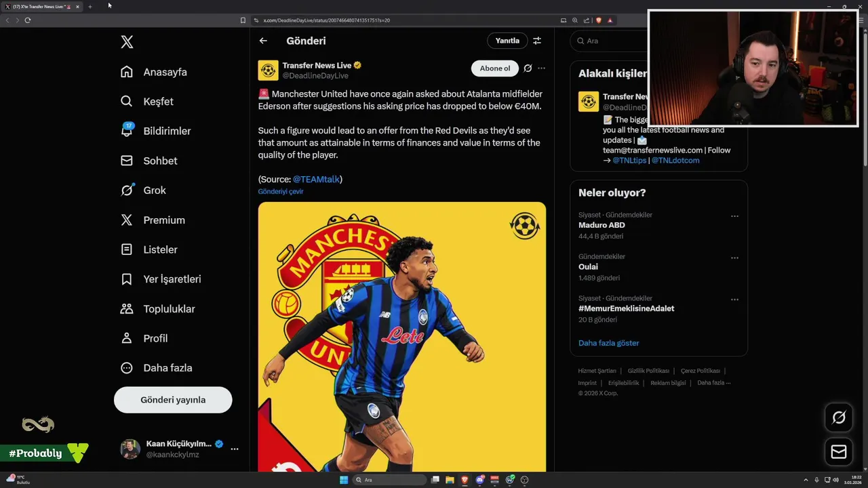Open Brave browser taskbar icon
868x488 pixels.
click(465, 480)
